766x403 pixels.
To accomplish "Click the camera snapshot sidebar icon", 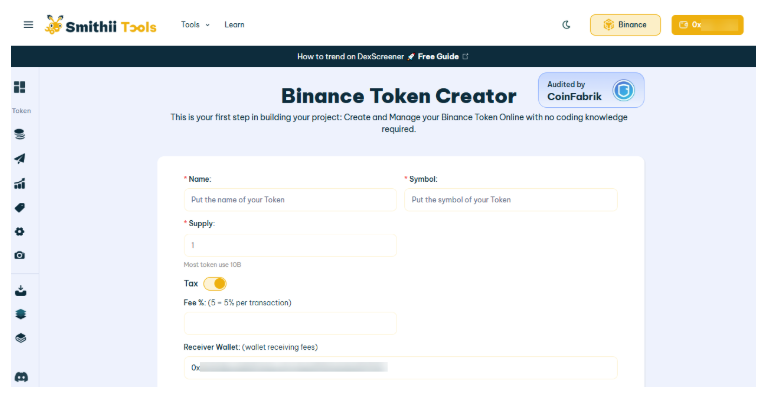I will point(20,256).
